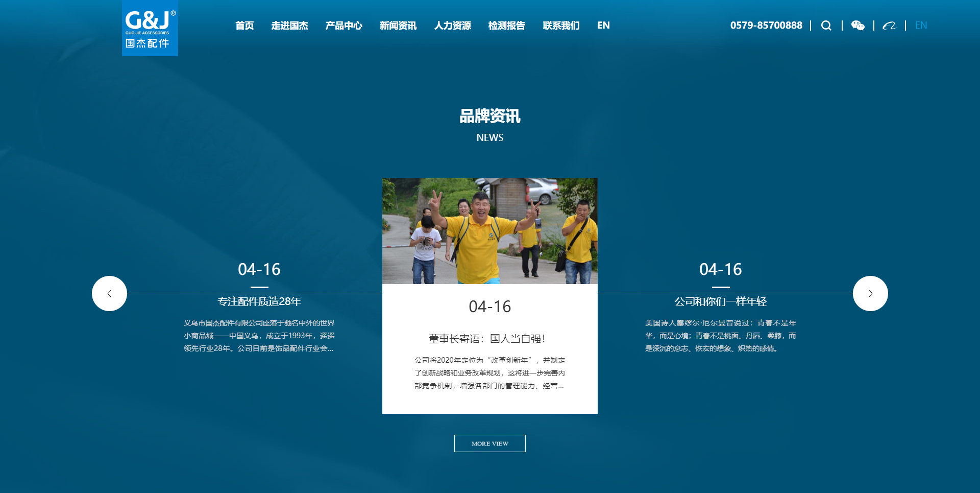Open the 首页 home menu item
The width and height of the screenshot is (980, 493).
[x=244, y=26]
